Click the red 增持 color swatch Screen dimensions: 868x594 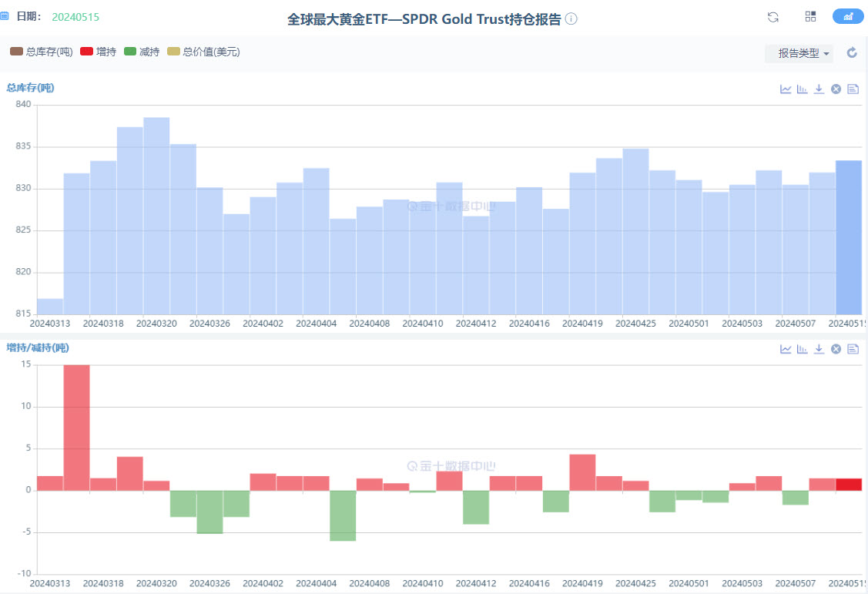pos(86,52)
